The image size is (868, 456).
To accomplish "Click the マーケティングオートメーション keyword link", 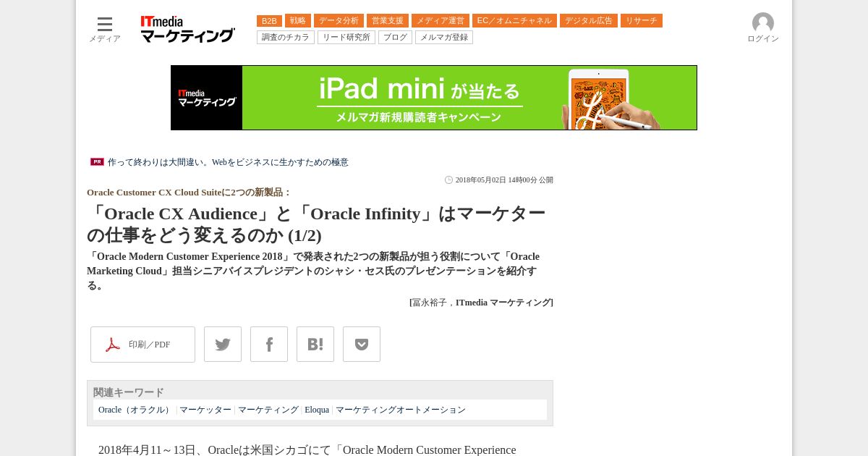I will click(x=401, y=410).
